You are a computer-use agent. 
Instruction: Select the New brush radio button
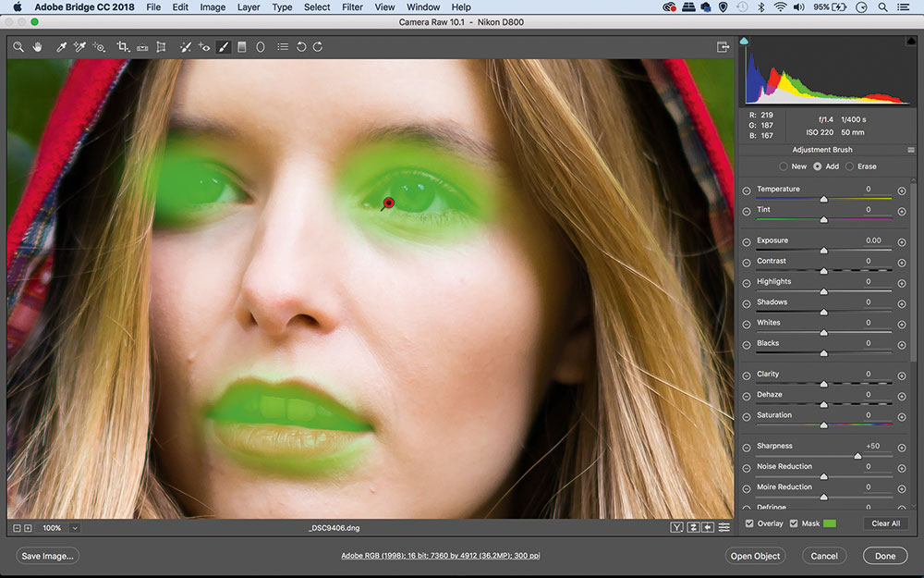[x=784, y=166]
